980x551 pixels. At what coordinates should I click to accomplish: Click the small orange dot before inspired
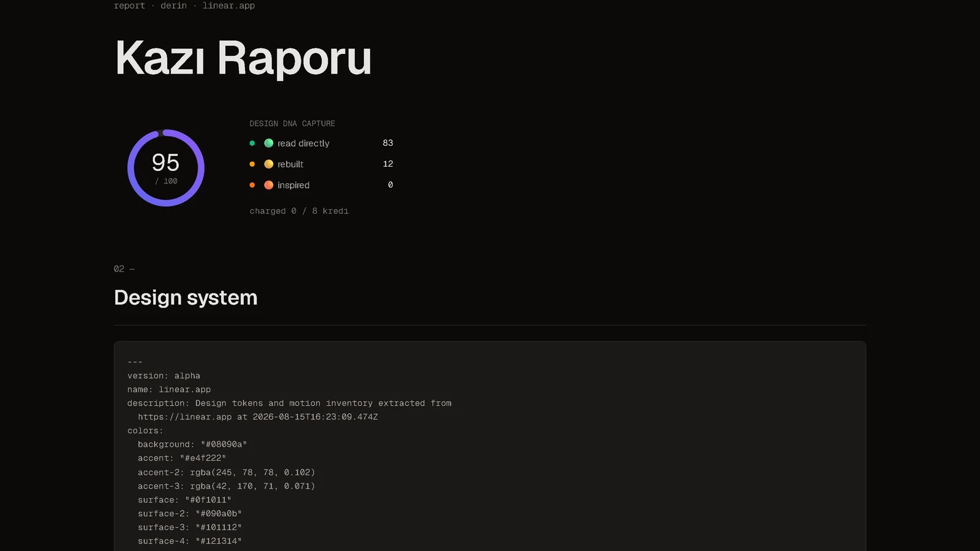click(252, 184)
